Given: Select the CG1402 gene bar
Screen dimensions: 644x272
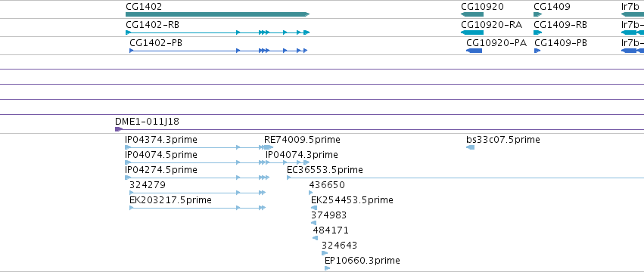Looking at the screenshot, I should (x=217, y=14).
